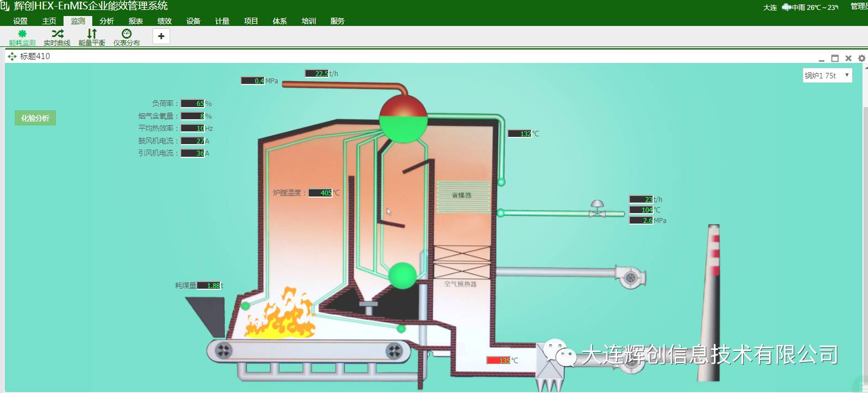Click the plus button to add a panel

(161, 36)
